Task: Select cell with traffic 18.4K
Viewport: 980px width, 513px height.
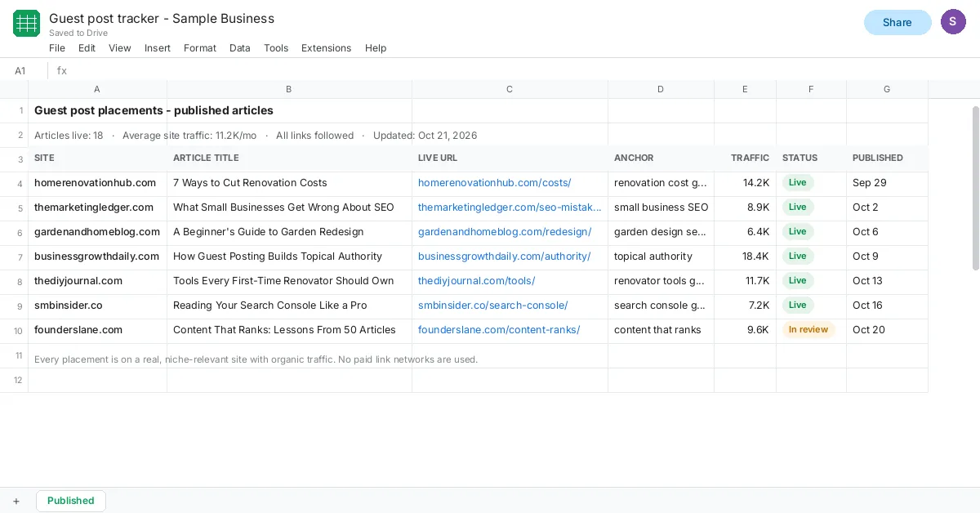Action: [745, 257]
